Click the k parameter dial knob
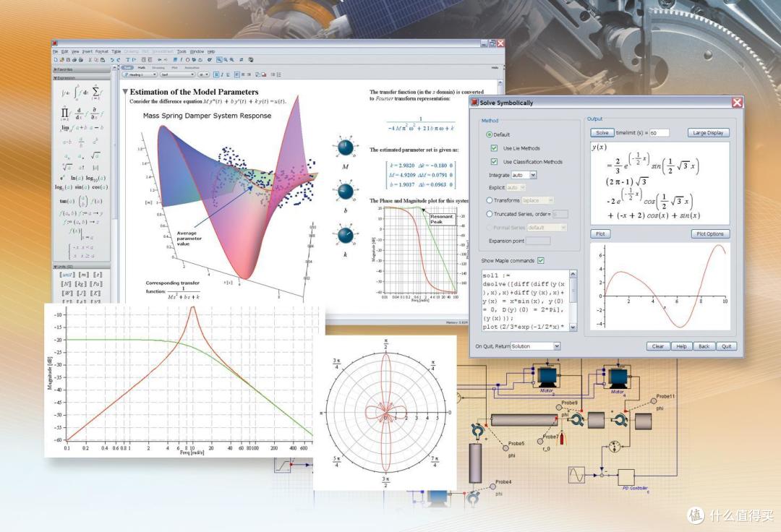The image size is (781, 532). 345,235
